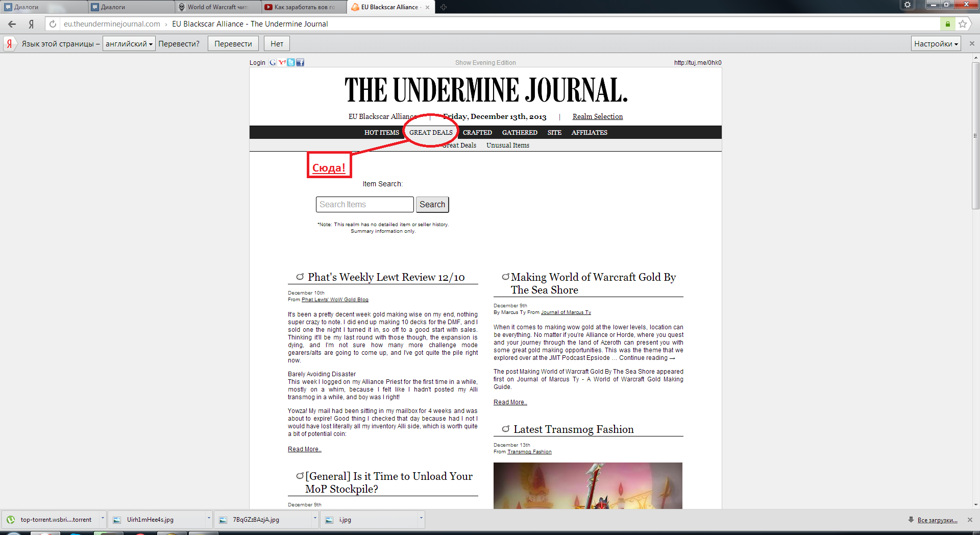This screenshot has height=535, width=980.
Task: Go back with the browser back arrow
Action: tap(12, 24)
